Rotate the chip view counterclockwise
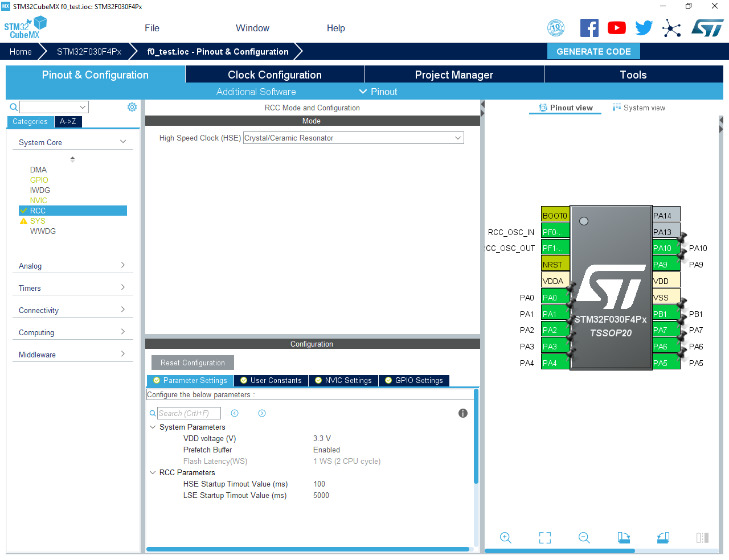729x560 pixels. click(x=663, y=538)
